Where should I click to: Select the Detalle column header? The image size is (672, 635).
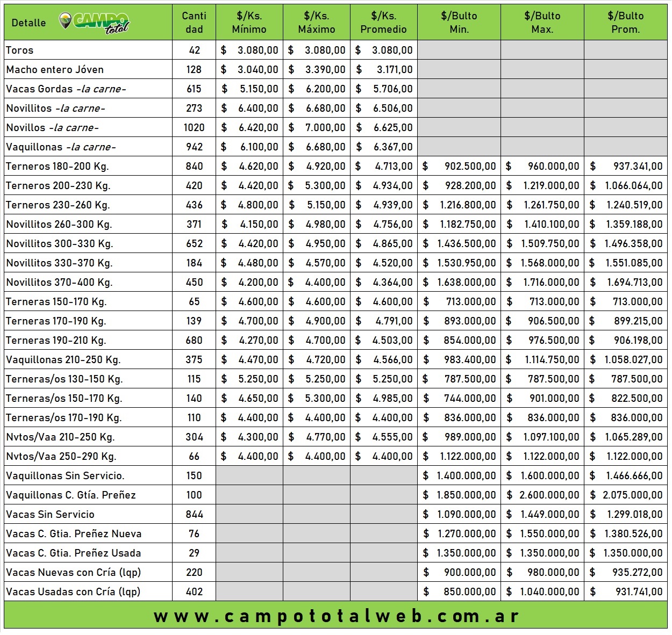coord(28,23)
